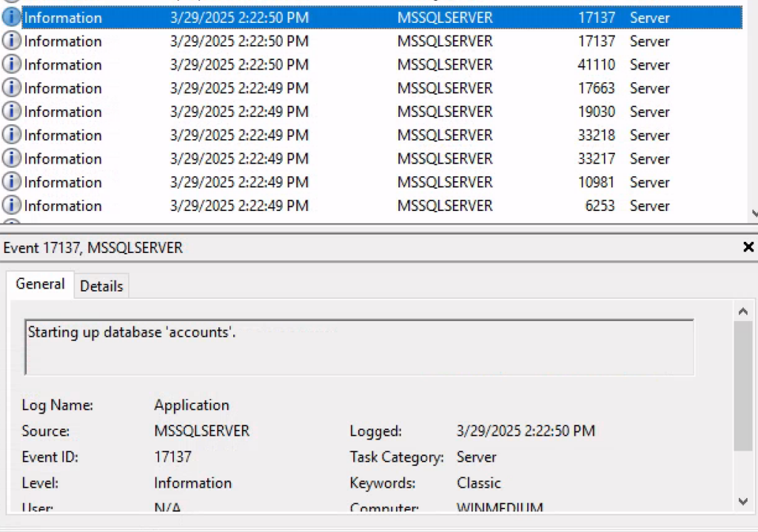This screenshot has width=758, height=532.
Task: Click the "Starting up database 'accounts'" description box
Action: click(x=359, y=346)
